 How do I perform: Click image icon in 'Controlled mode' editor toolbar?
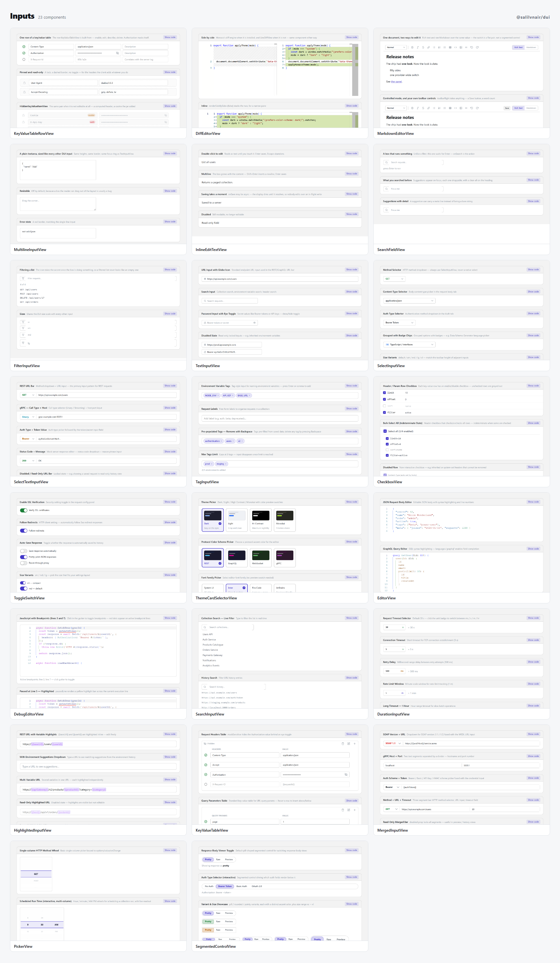pyautogui.click(x=461, y=108)
